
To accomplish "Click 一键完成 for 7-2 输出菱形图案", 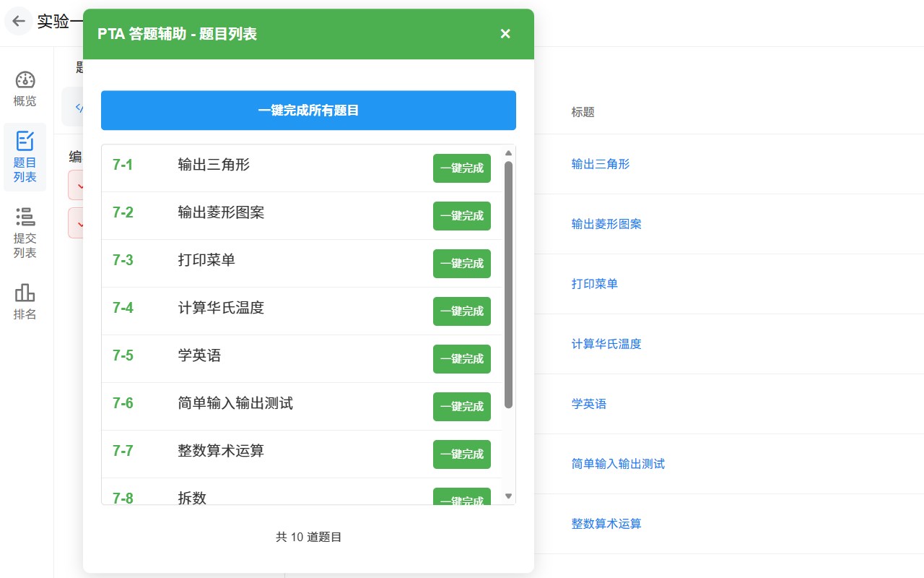I will [462, 216].
